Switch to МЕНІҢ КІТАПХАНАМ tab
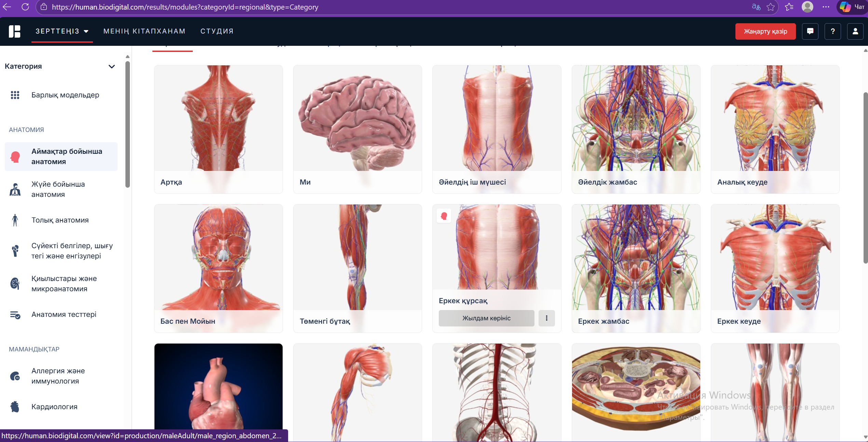Viewport: 868px width, 442px height. [x=144, y=31]
